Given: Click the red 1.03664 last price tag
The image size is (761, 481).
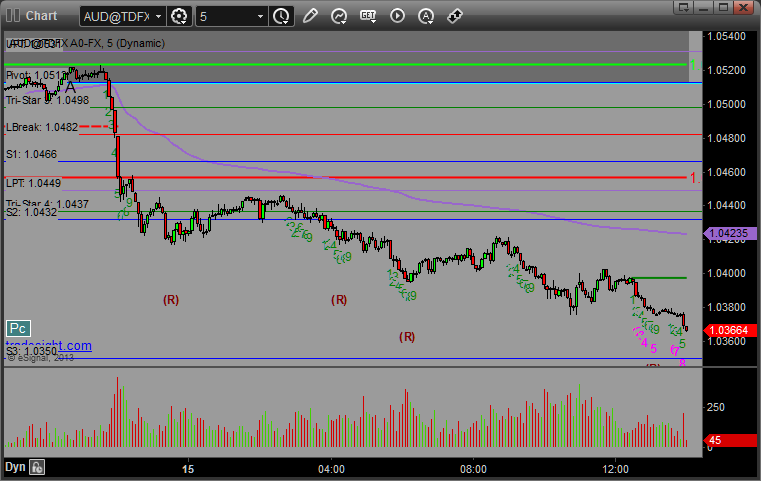Looking at the screenshot, I should click(730, 331).
